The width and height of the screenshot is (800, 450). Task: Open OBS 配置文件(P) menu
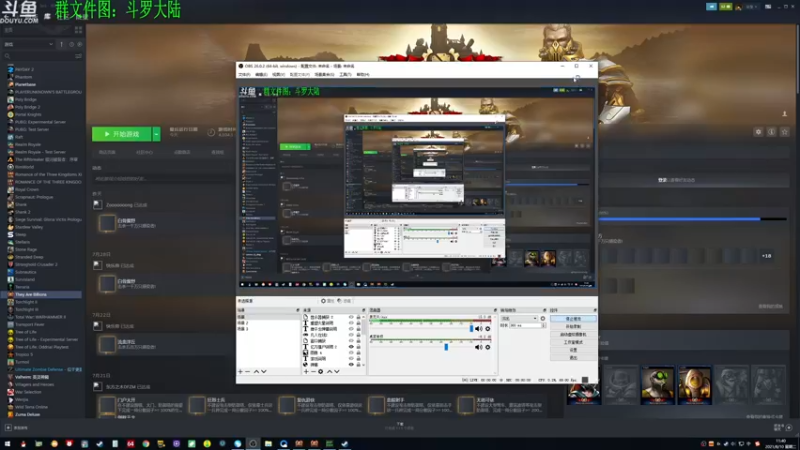299,74
